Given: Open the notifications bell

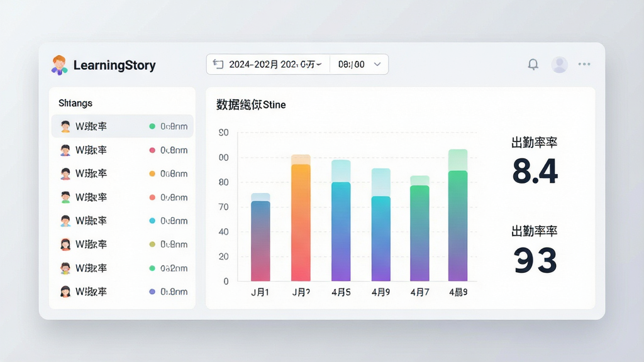Looking at the screenshot, I should click(x=533, y=65).
